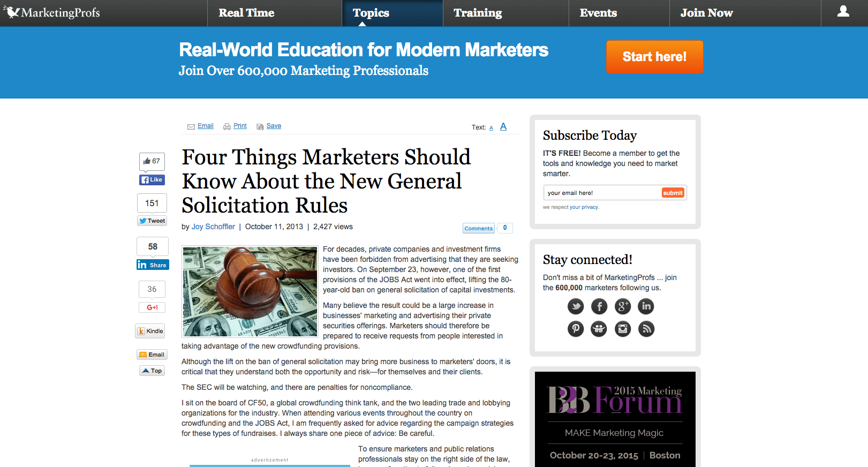Click the Stay connected! heading

[587, 260]
